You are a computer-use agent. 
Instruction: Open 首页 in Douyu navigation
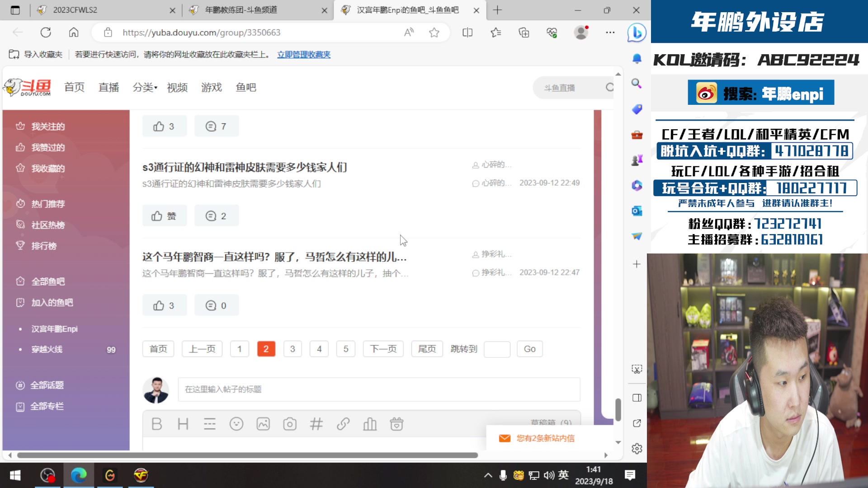[74, 87]
